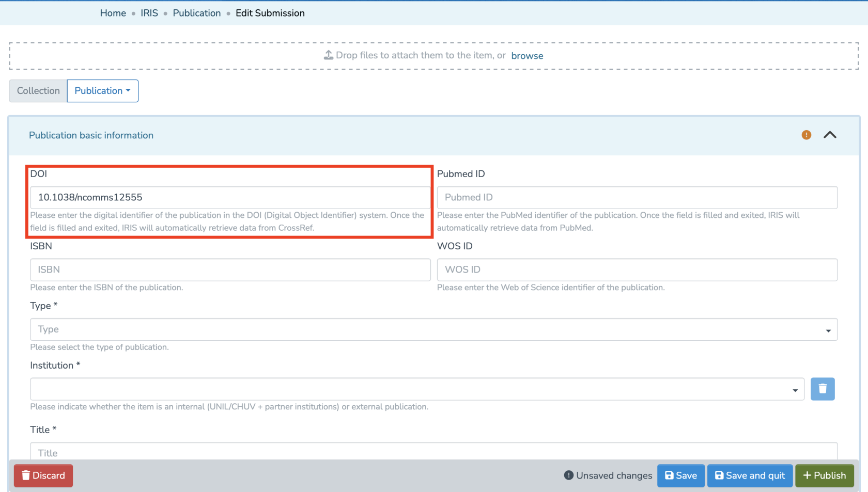Click into the DOI input field
This screenshot has width=868, height=492.
click(x=230, y=197)
